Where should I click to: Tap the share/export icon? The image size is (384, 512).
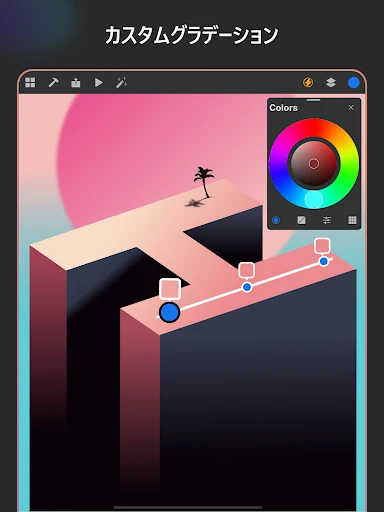(76, 83)
